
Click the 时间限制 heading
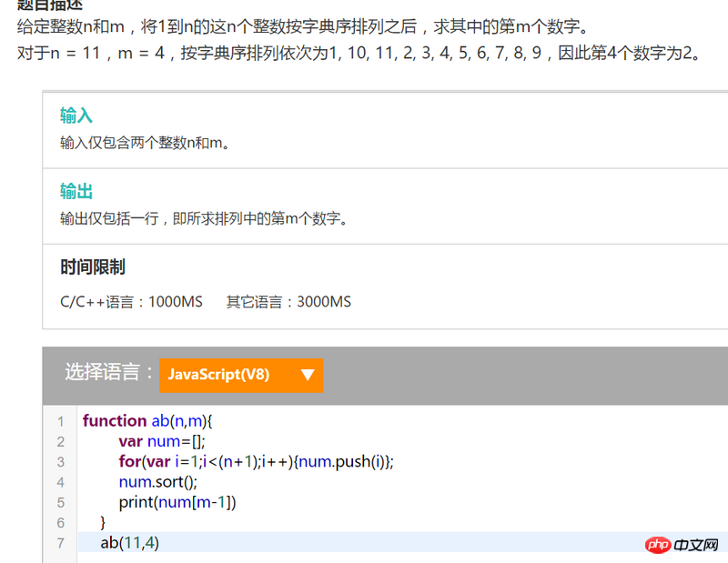click(92, 266)
